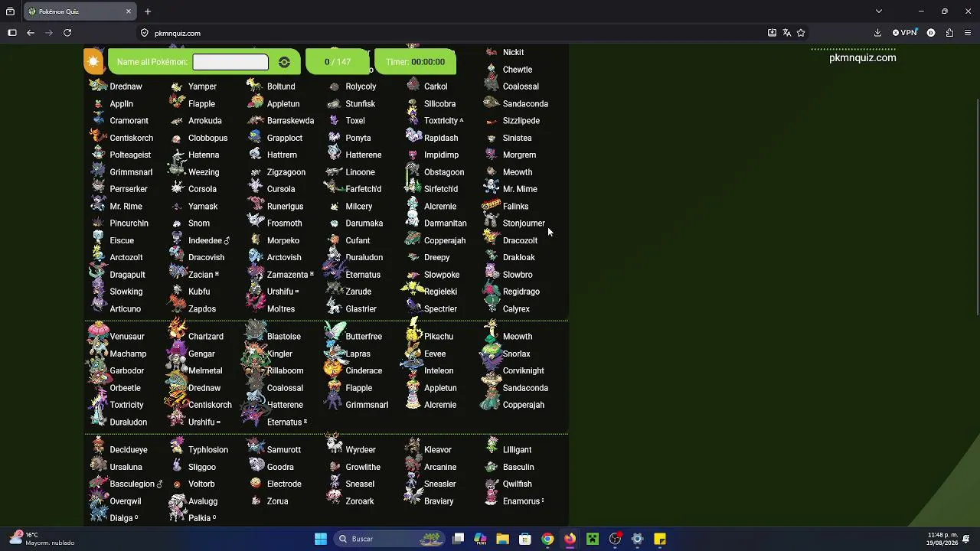The image size is (980, 551).
Task: Click the 0 / 147 score counter
Action: tap(338, 62)
